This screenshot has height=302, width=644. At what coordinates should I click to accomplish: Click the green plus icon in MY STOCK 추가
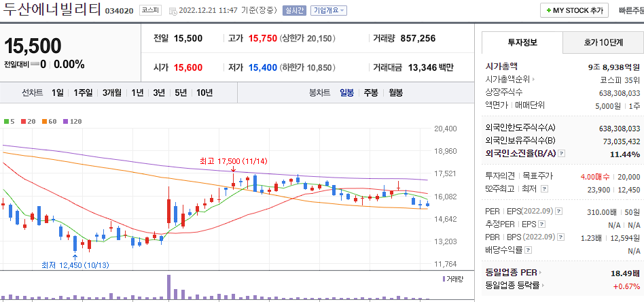point(549,11)
